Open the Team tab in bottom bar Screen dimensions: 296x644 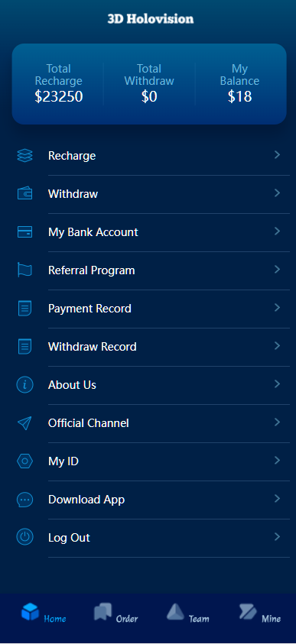click(x=188, y=613)
